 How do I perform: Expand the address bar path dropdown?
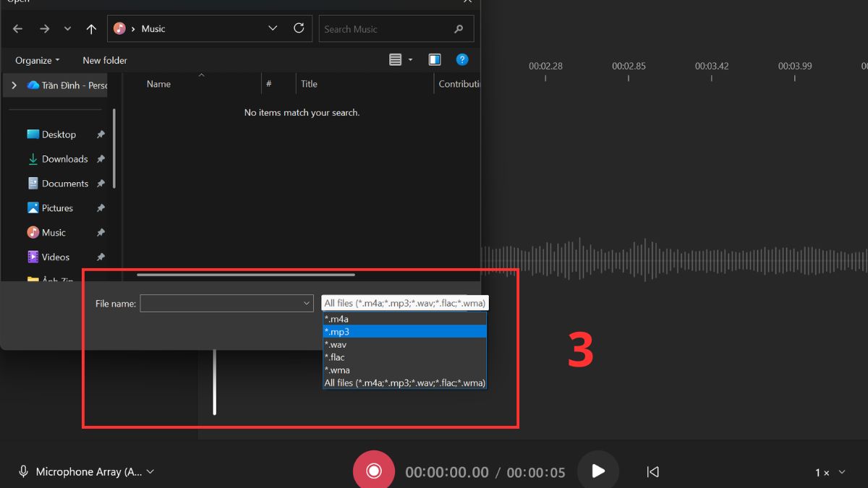(273, 28)
